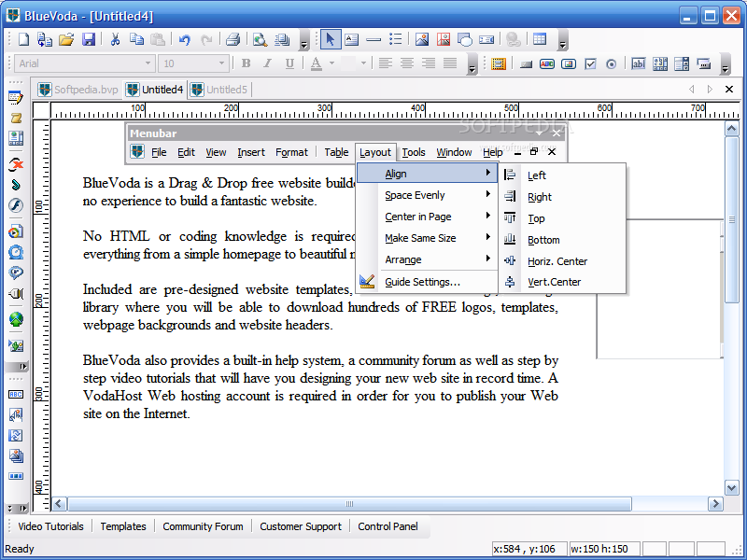The image size is (747, 560).
Task: Click the Save floppy disk icon
Action: click(x=89, y=39)
